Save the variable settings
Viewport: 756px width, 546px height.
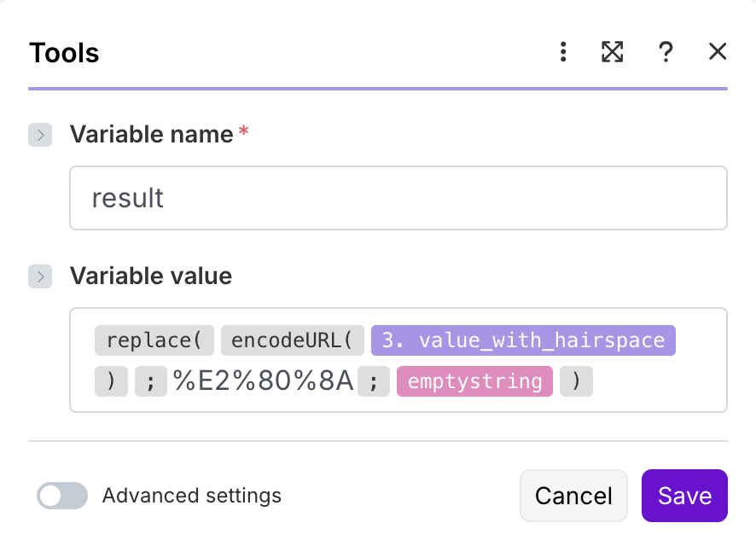tap(684, 496)
